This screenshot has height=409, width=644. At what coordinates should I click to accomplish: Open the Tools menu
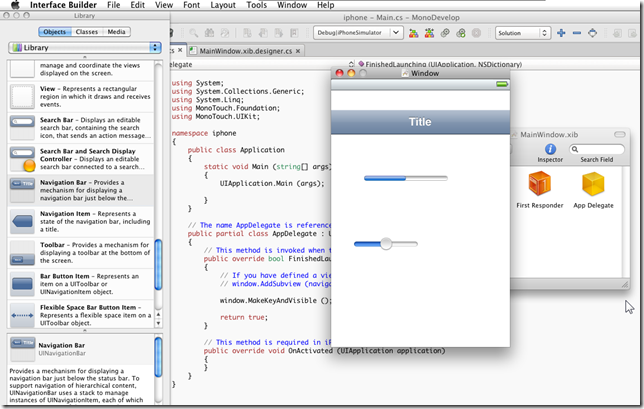click(x=257, y=5)
